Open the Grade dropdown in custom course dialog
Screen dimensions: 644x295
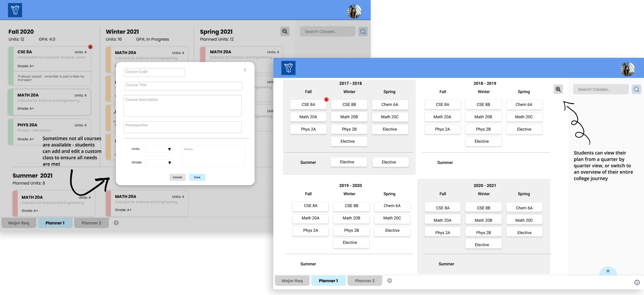159,162
